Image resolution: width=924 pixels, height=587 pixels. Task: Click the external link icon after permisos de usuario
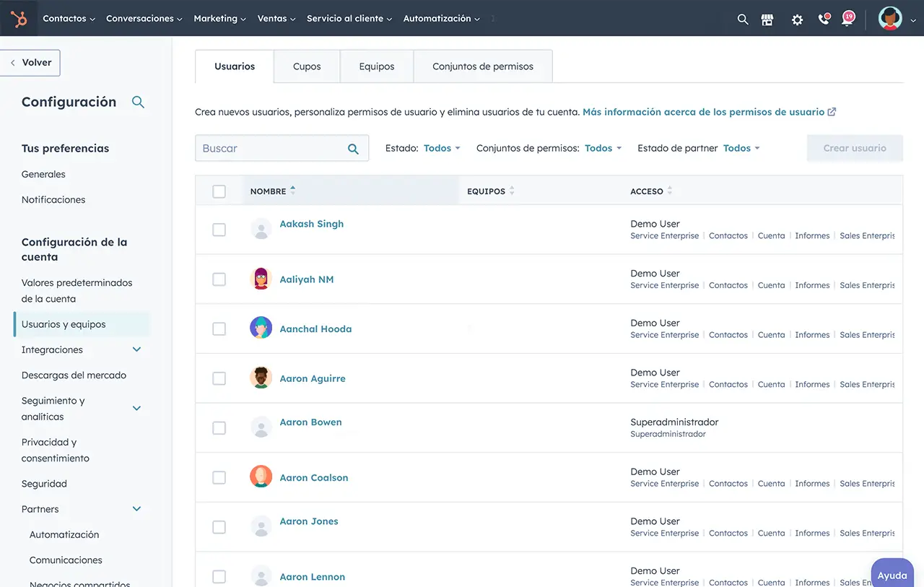832,112
